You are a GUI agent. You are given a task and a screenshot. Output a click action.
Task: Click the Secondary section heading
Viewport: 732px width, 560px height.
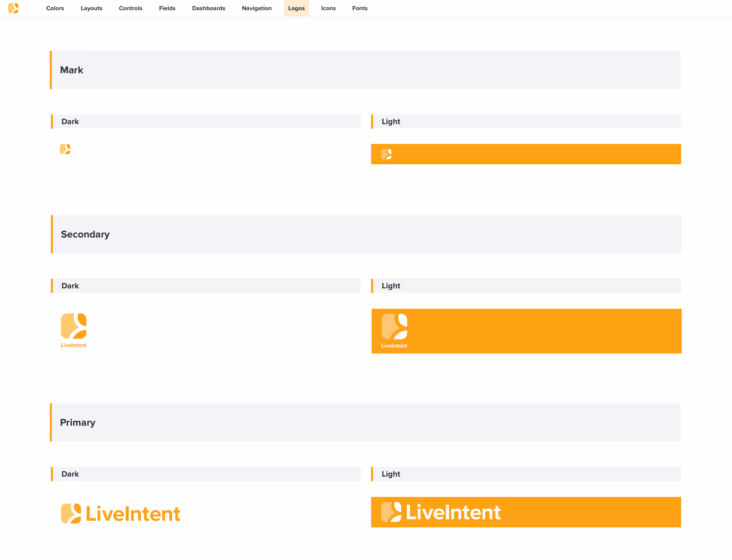(x=85, y=234)
